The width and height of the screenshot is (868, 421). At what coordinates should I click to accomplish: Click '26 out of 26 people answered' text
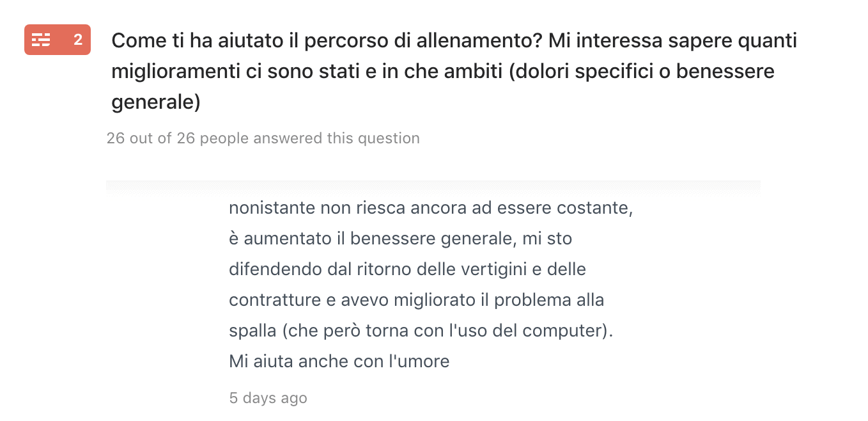263,138
